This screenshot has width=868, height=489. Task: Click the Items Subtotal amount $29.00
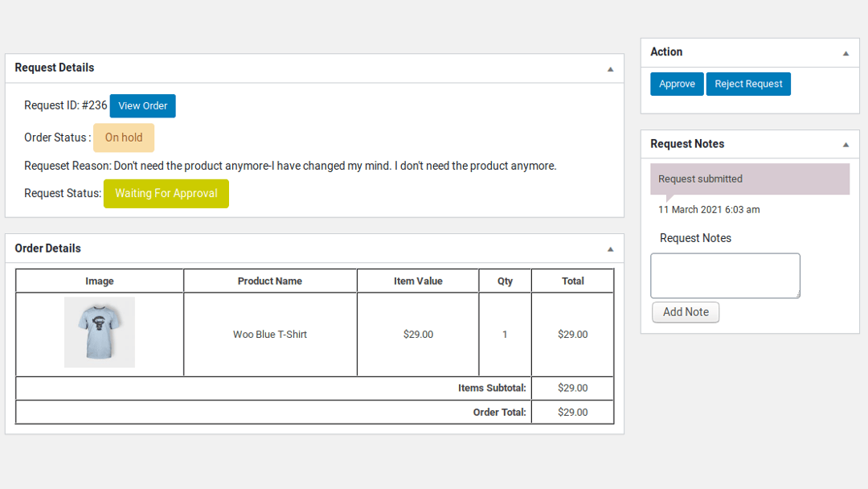point(572,388)
